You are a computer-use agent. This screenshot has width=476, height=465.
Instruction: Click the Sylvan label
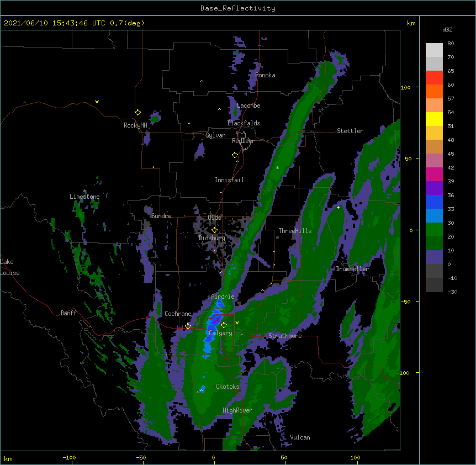point(215,135)
